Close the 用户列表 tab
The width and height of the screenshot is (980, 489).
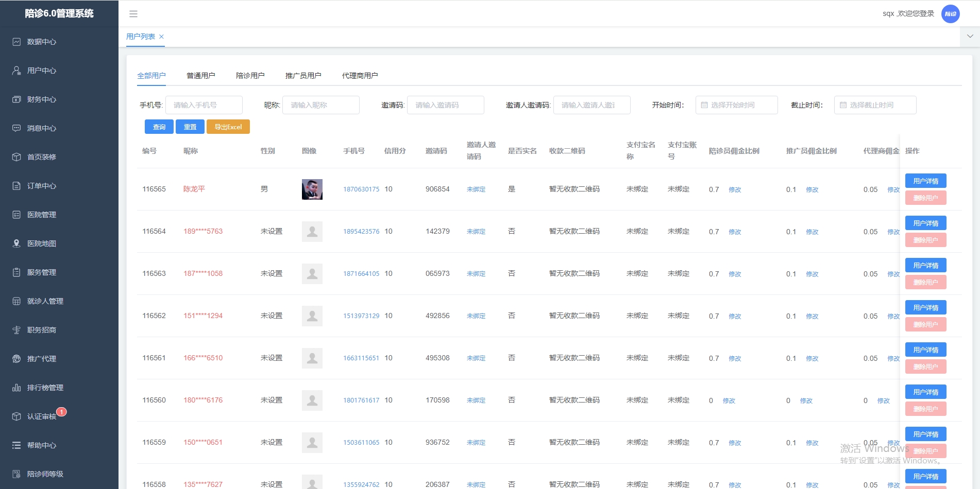[161, 37]
